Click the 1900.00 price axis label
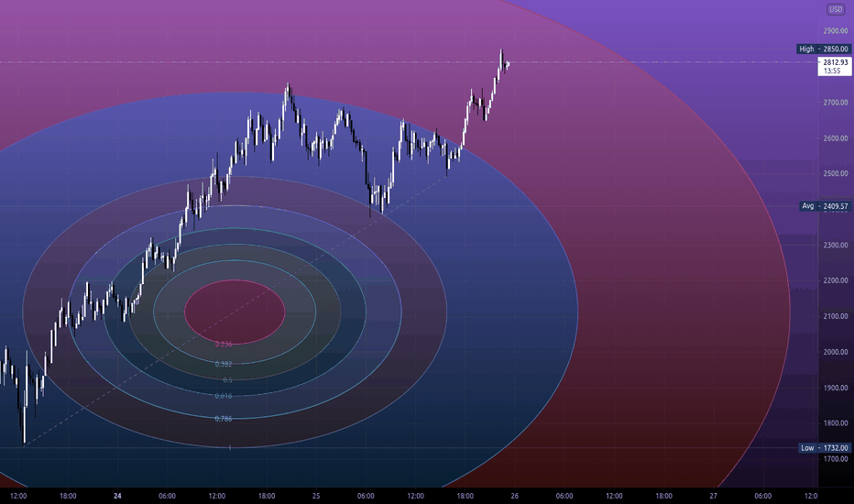This screenshot has height=504, width=854. [x=836, y=388]
